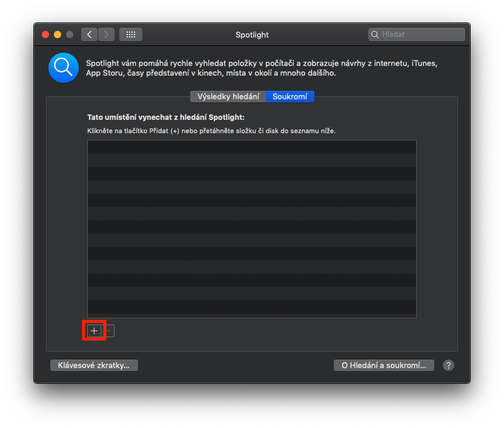This screenshot has height=428, width=504.
Task: Select the Soukromí tab
Action: point(290,97)
